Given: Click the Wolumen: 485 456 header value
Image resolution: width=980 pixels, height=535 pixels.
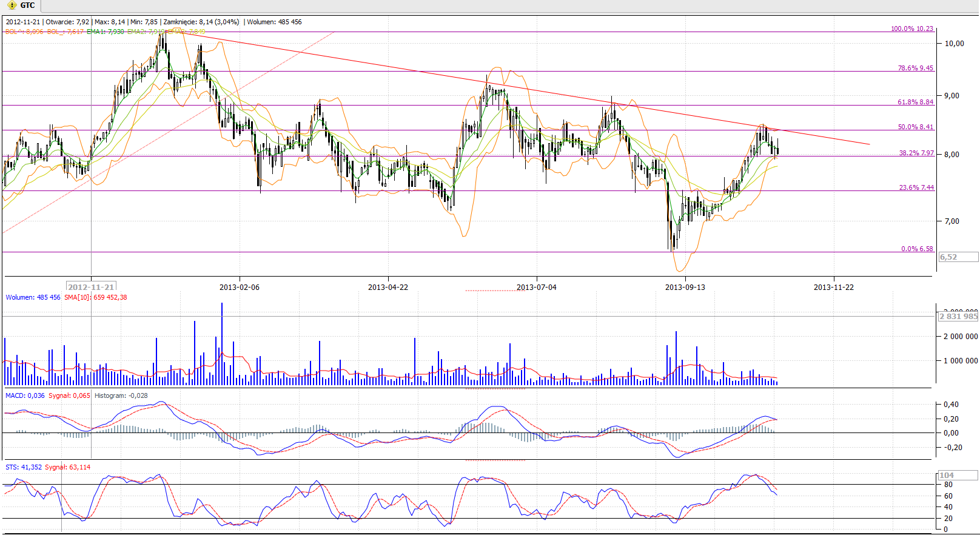Looking at the screenshot, I should [274, 22].
